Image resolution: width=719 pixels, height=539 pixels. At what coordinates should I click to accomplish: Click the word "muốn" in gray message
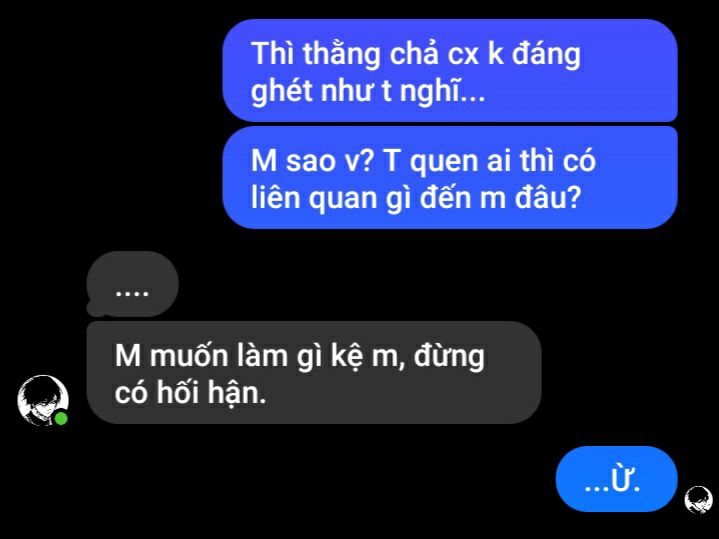coord(189,356)
